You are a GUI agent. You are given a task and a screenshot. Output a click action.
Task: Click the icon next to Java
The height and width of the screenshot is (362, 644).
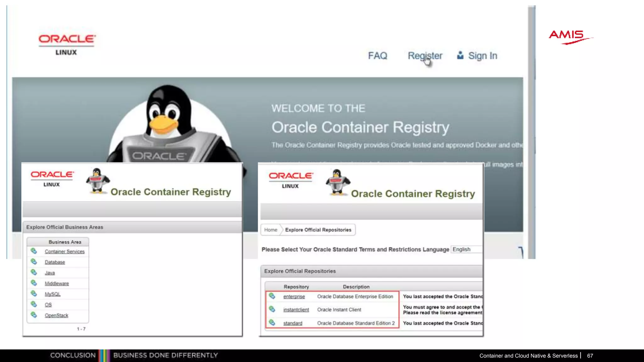coord(34,272)
